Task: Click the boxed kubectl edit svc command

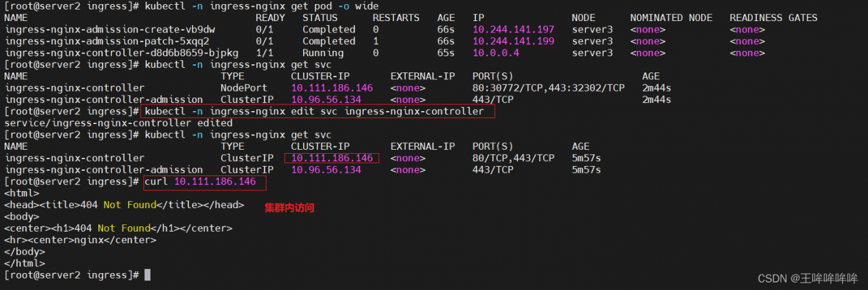Action: click(315, 111)
